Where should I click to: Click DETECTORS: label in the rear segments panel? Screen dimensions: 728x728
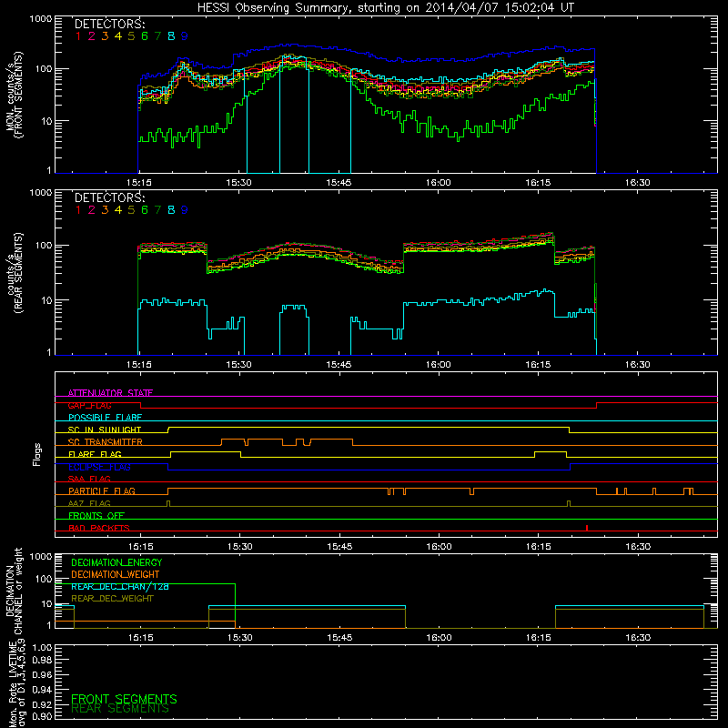coord(109,198)
